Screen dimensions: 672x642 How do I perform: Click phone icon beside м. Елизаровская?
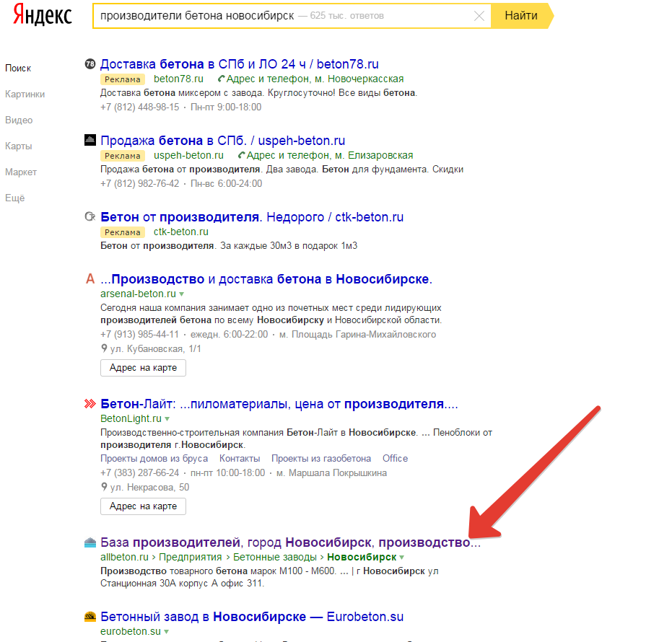242,155
